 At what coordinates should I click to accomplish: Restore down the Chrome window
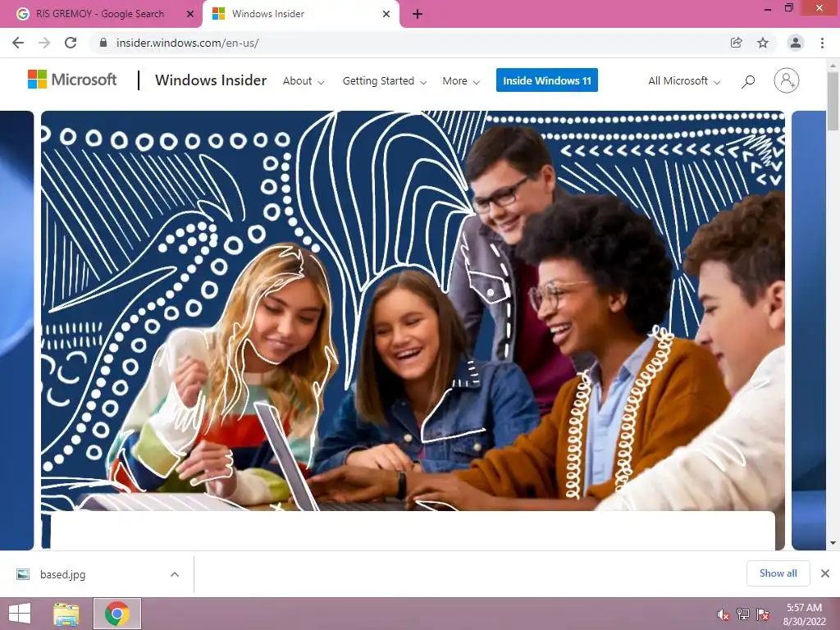click(x=788, y=8)
